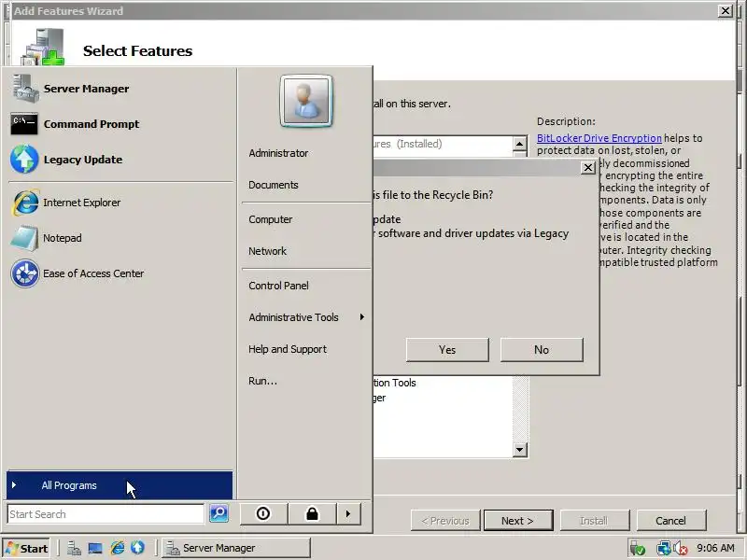Close the Add Features Wizard window
This screenshot has width=747, height=560.
[x=726, y=10]
